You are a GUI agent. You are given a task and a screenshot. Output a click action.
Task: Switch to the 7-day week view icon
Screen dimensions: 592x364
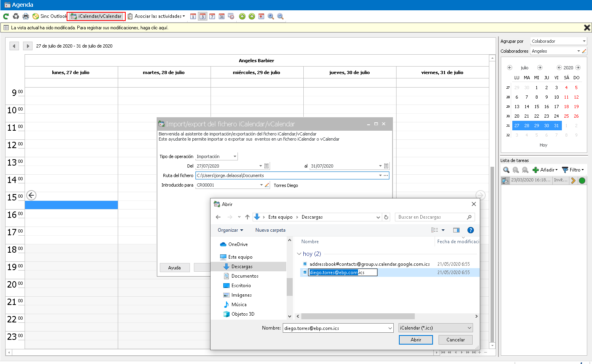tap(212, 16)
